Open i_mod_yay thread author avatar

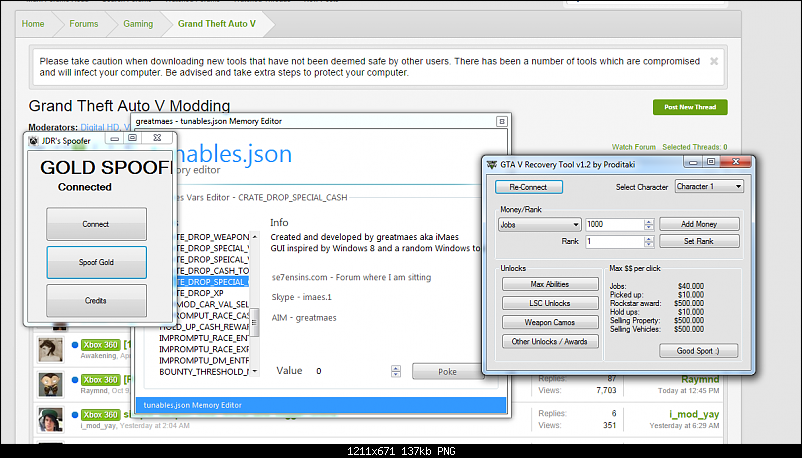tap(51, 420)
